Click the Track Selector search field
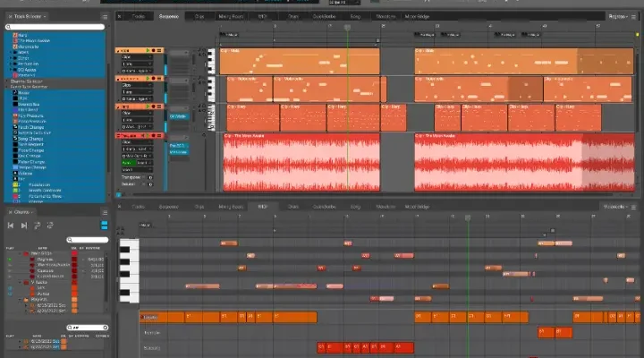 (55, 29)
